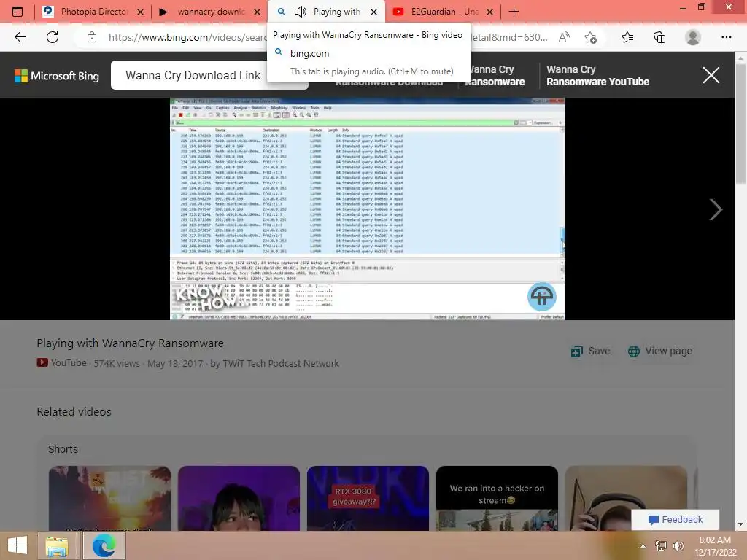Close the Photopia Director tab
The height and width of the screenshot is (560, 747).
pos(140,12)
